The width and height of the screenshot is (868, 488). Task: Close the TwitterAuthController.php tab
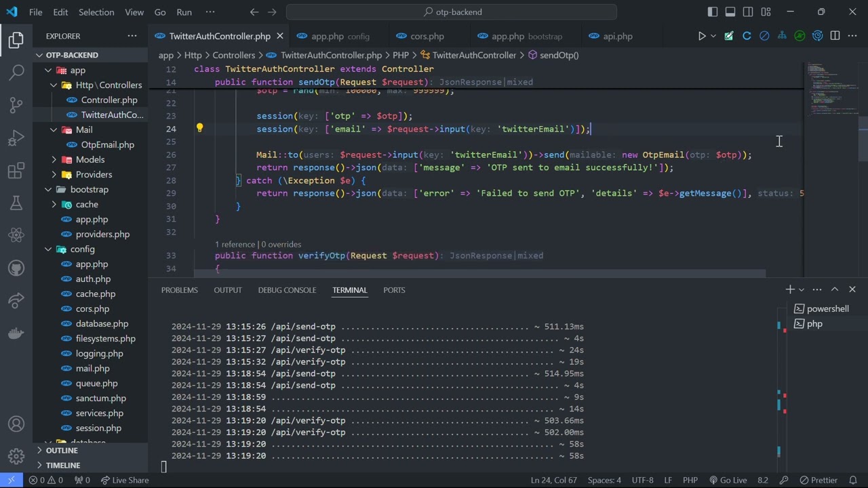(x=280, y=36)
